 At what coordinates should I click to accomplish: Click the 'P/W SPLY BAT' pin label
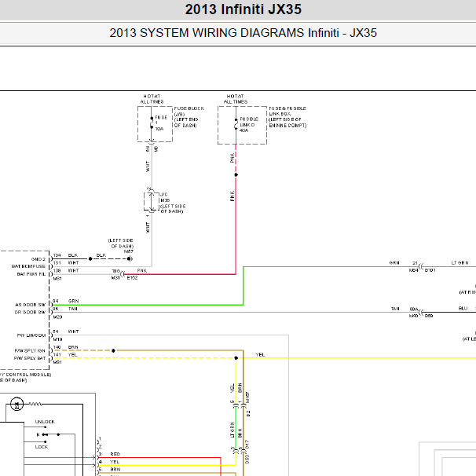tap(30, 358)
